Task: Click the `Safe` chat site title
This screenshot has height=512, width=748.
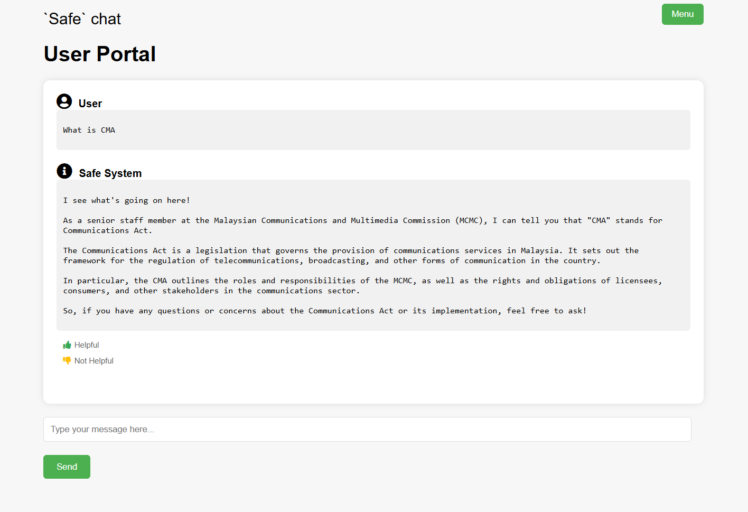Action: pos(82,19)
